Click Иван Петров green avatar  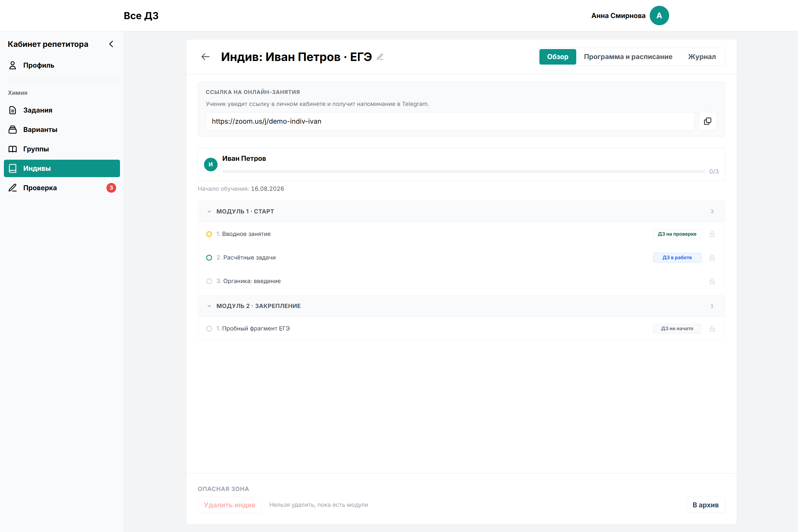pos(211,165)
